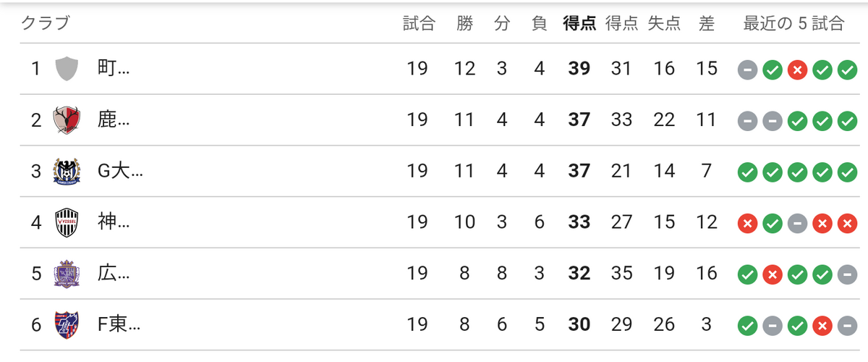The width and height of the screenshot is (868, 362).
Task: Click the first red loss icon in row 4's recent matches
Action: pyautogui.click(x=748, y=223)
